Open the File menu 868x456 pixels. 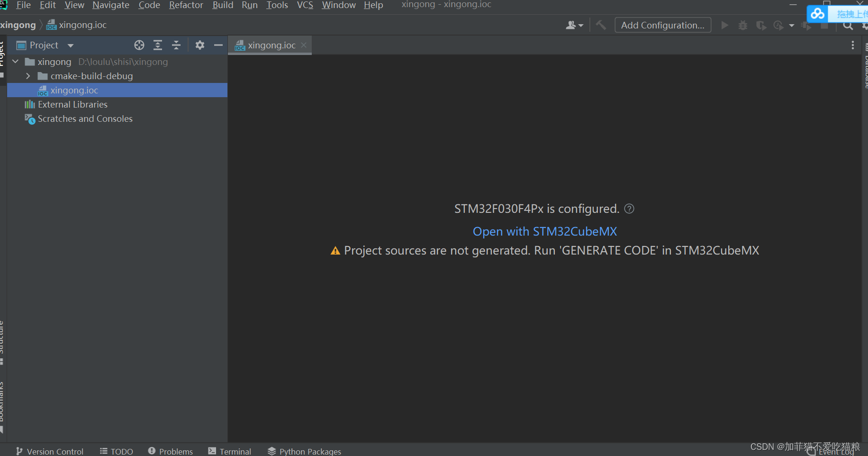coord(23,5)
